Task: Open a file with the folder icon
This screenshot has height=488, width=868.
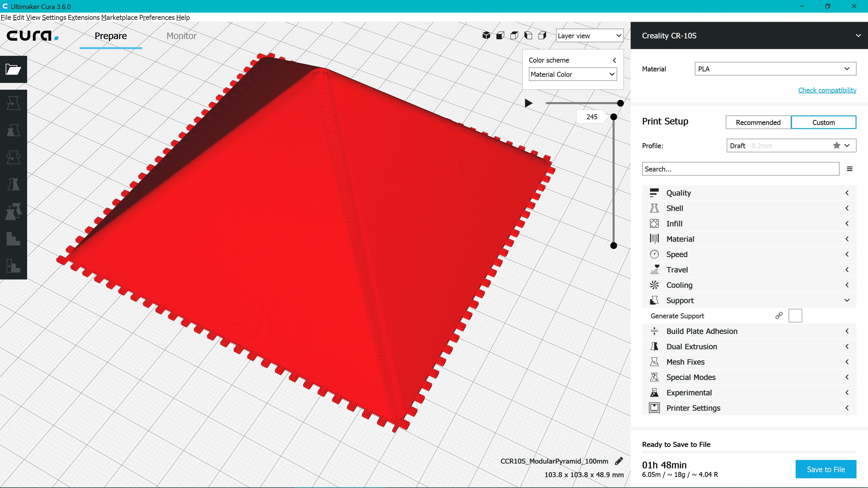Action: (x=14, y=69)
